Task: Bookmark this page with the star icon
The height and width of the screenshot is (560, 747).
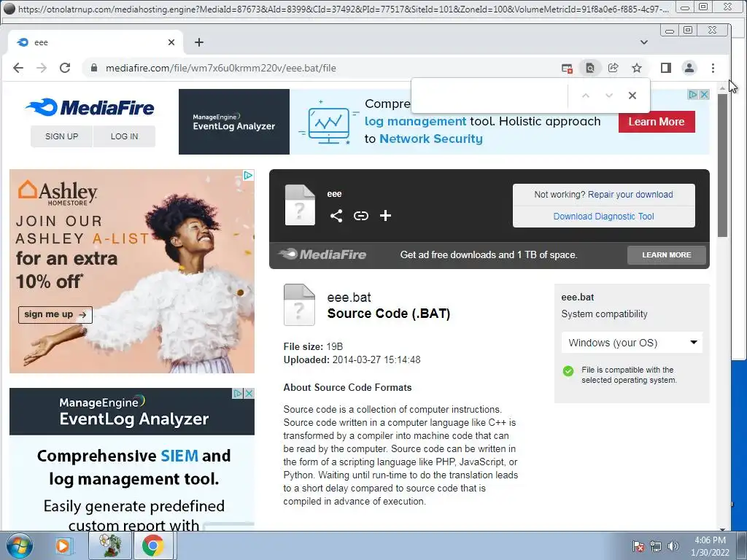Action: click(x=637, y=68)
